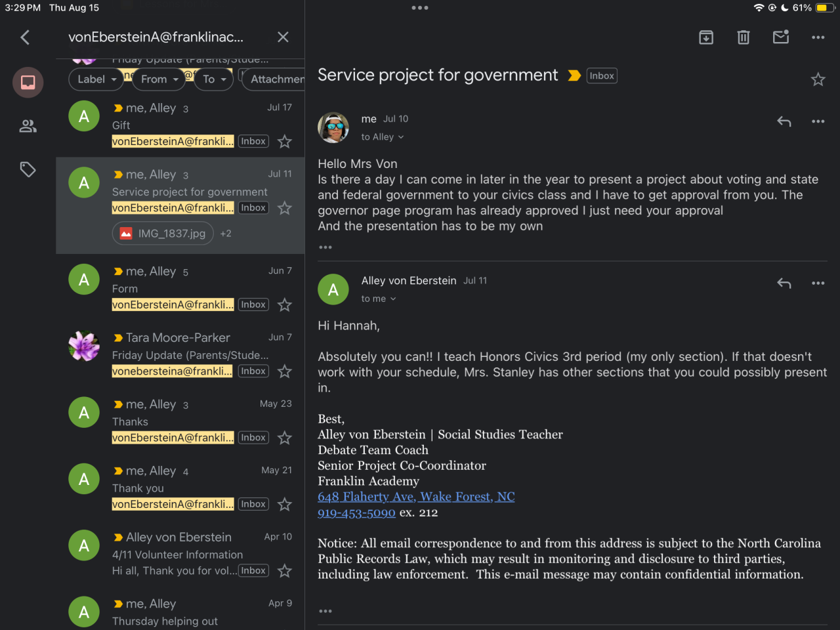Open the IMG_1837.jpg attachment chip
This screenshot has height=630, width=840.
coord(163,234)
